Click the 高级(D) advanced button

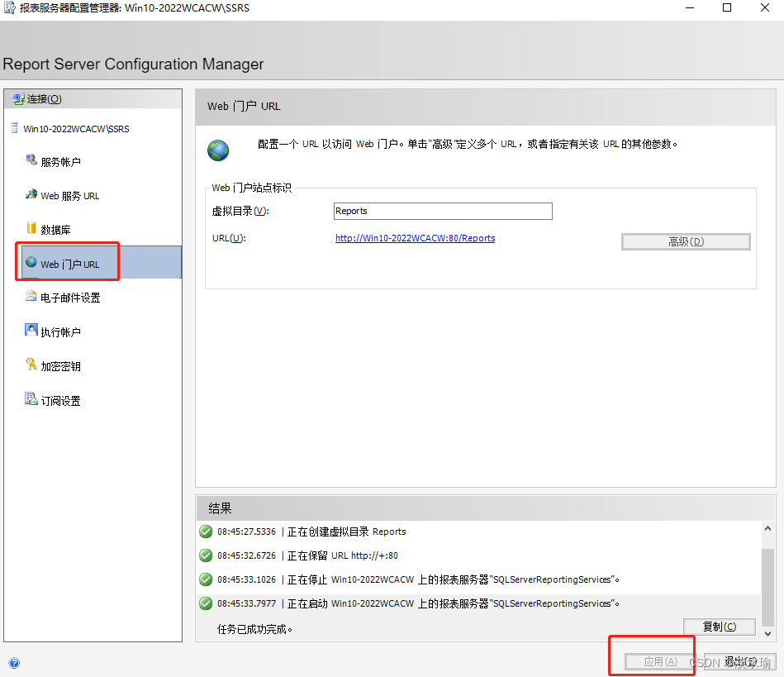[685, 241]
